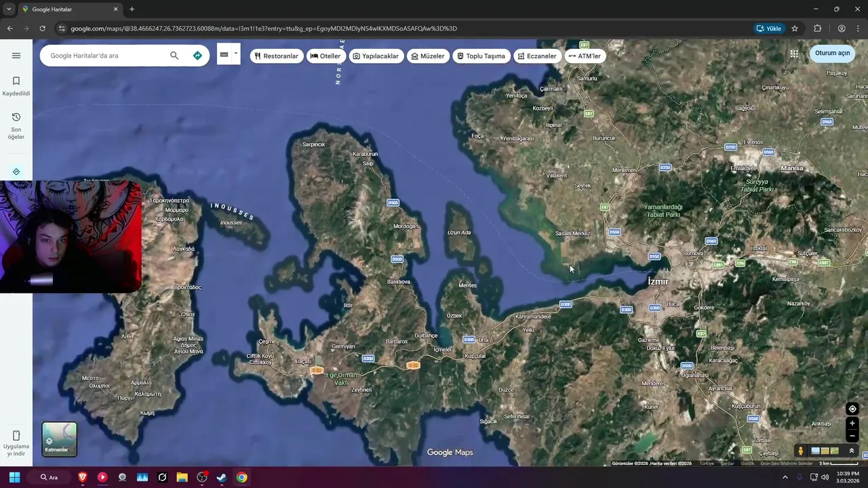Click the Torbalı town label
This screenshot has height=488, width=868.
(x=762, y=441)
